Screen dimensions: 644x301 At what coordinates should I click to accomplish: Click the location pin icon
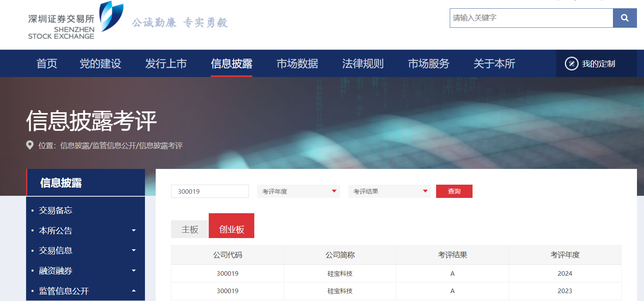click(x=30, y=145)
